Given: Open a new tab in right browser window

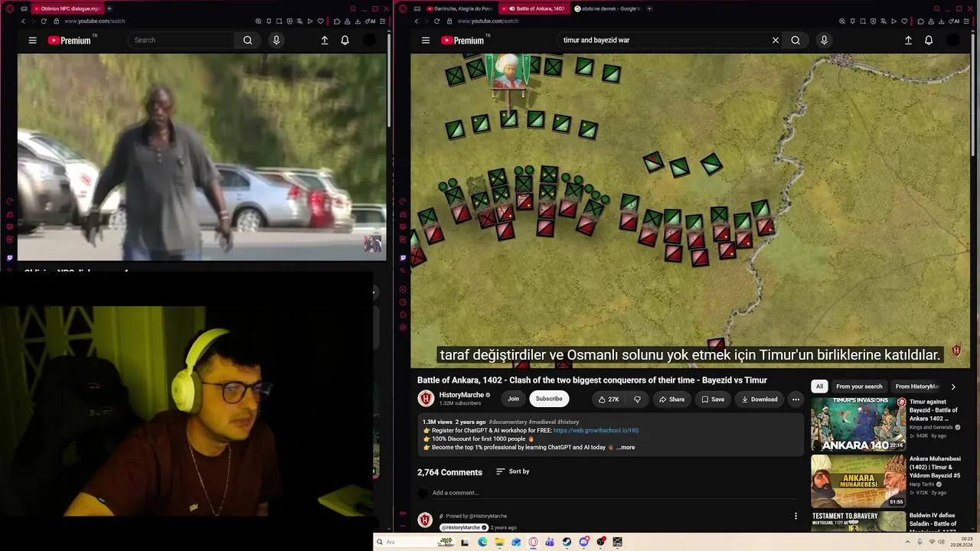Looking at the screenshot, I should click(x=649, y=8).
